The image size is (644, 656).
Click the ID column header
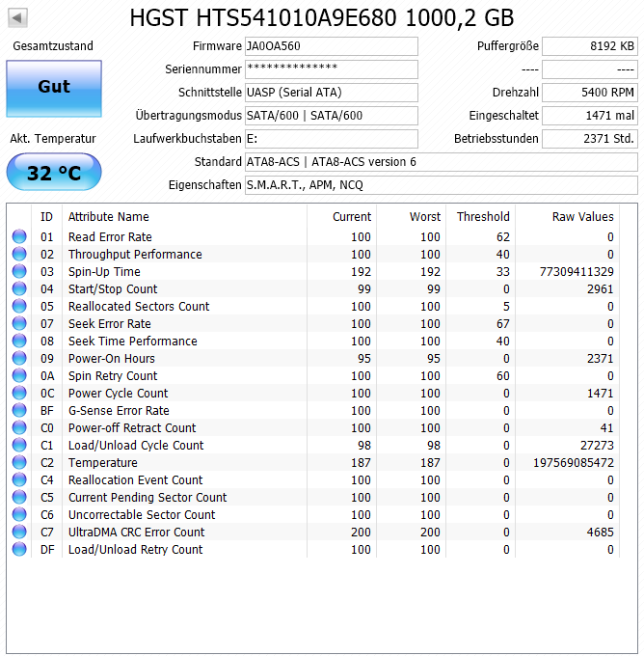coord(46,217)
